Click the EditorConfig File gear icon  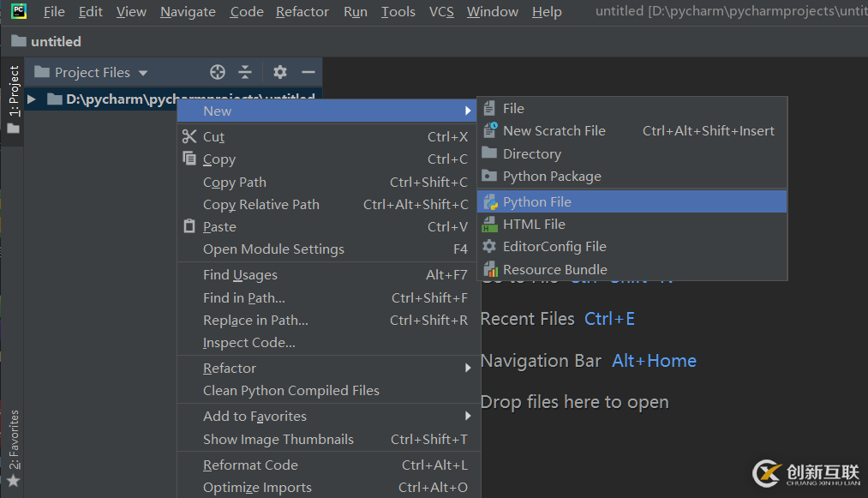click(x=490, y=247)
